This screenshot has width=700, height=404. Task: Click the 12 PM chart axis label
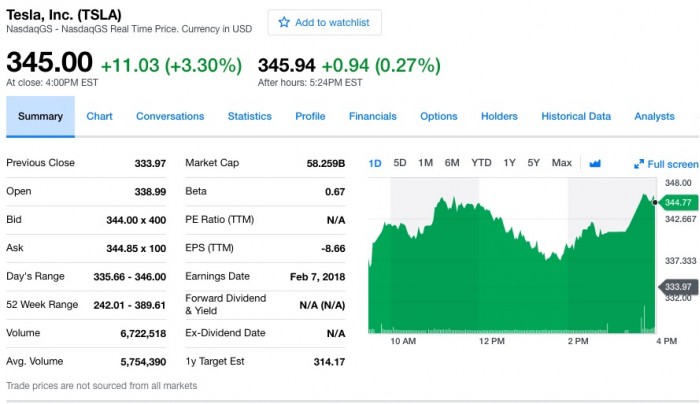(x=492, y=341)
